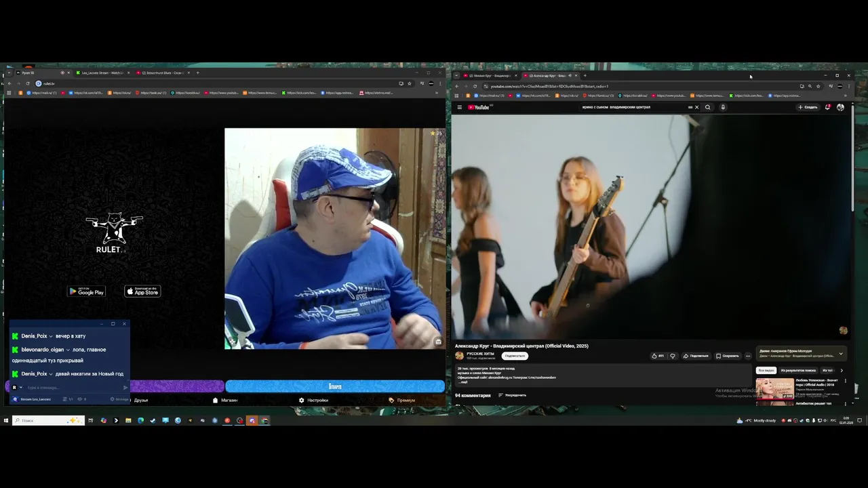Click Сохранить save button under video

click(728, 356)
